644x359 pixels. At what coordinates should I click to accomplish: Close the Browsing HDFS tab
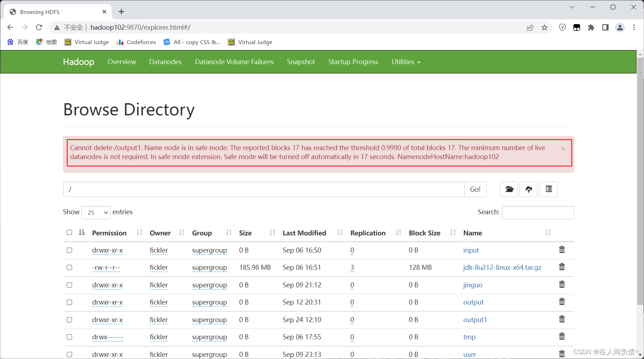104,12
